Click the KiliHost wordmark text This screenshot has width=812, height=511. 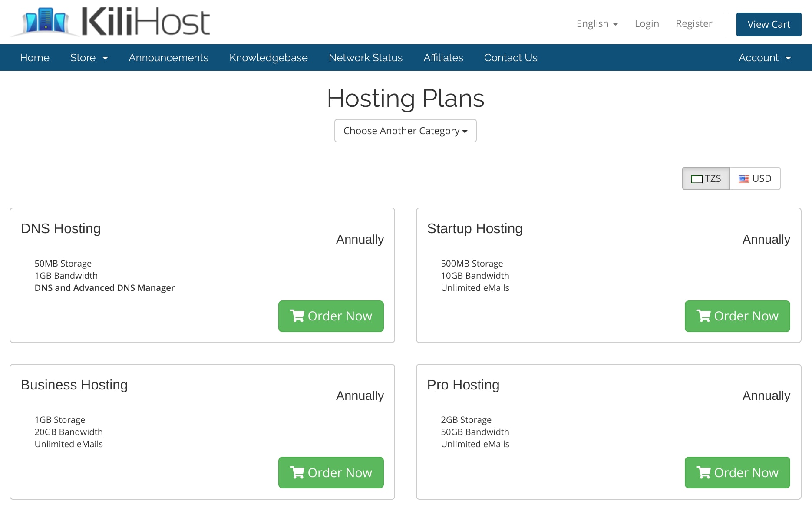pos(146,21)
